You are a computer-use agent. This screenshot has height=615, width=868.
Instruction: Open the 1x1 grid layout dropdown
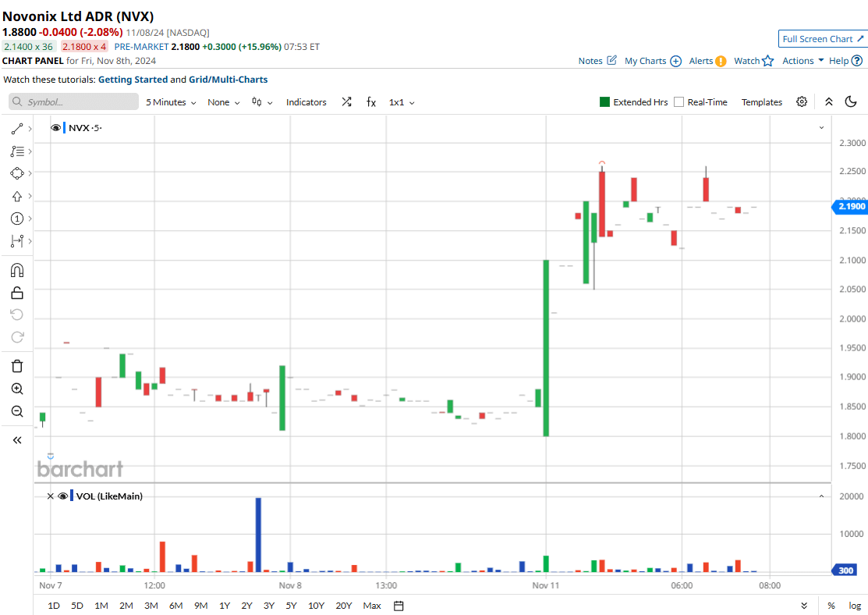[x=402, y=102]
